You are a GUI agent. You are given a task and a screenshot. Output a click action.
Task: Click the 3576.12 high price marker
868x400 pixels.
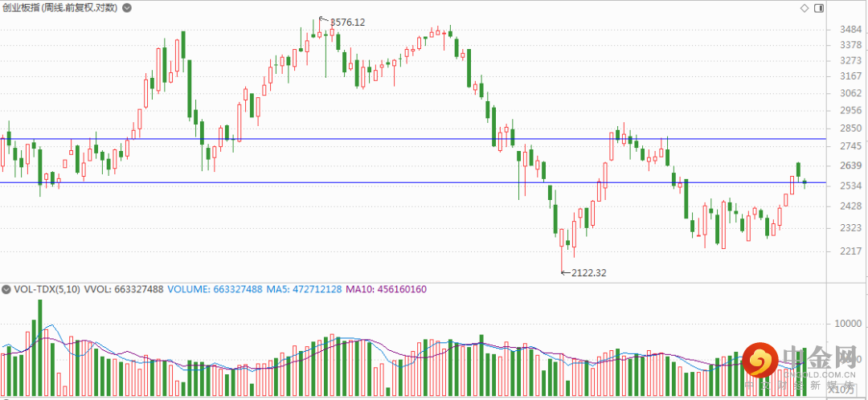click(347, 22)
